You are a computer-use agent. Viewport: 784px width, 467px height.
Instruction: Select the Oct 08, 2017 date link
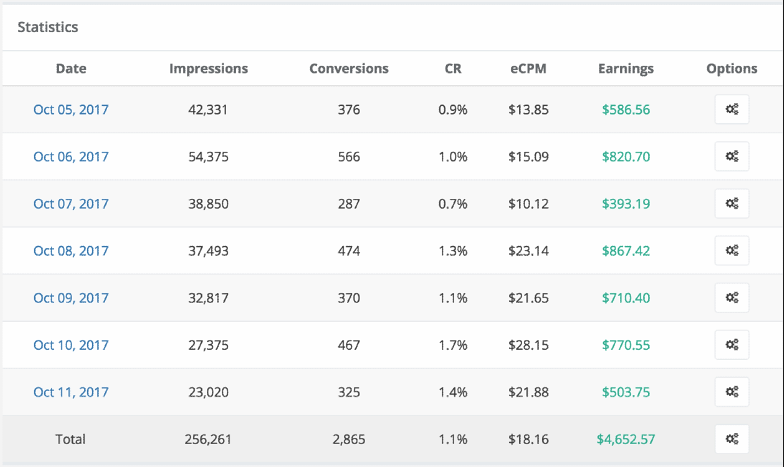[71, 251]
